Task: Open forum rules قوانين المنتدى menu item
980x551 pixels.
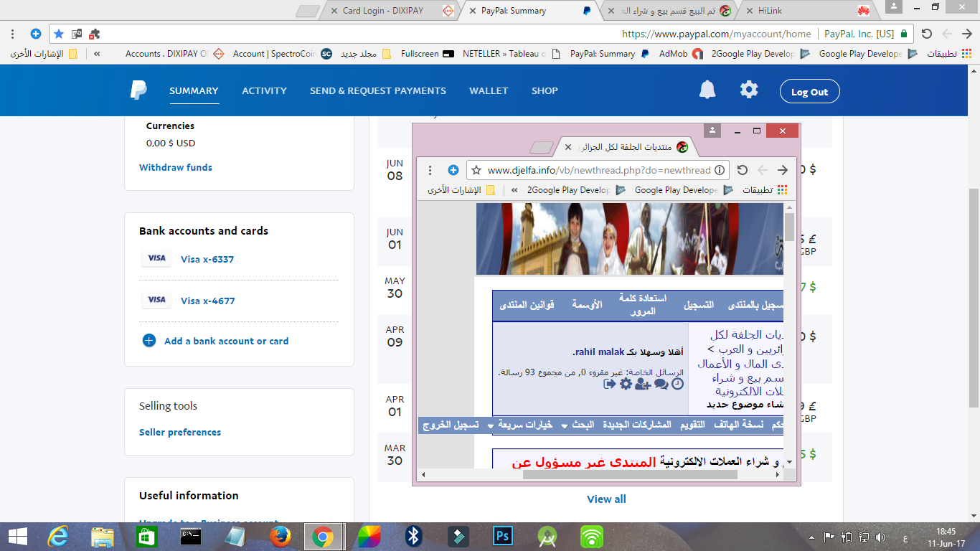Action: pos(527,305)
